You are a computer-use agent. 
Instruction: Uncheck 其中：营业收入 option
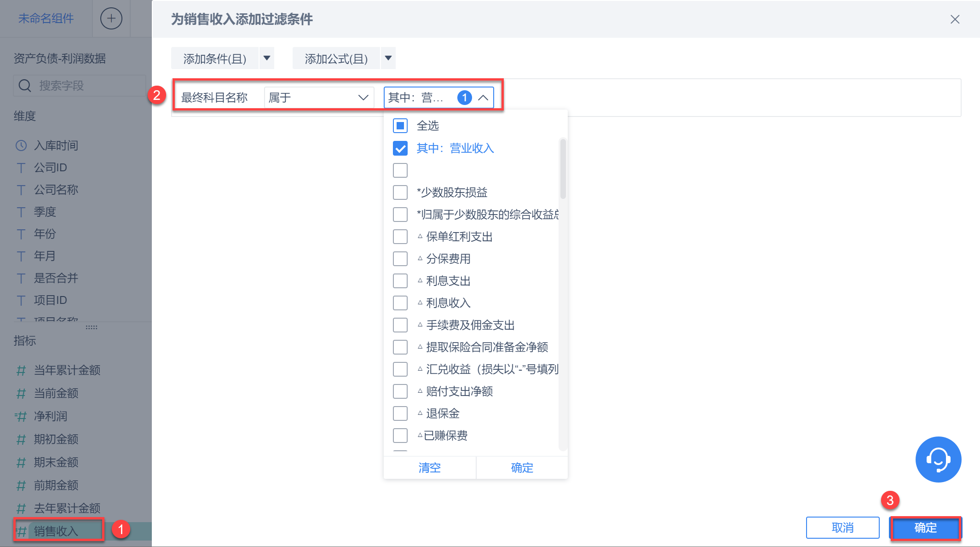click(400, 148)
